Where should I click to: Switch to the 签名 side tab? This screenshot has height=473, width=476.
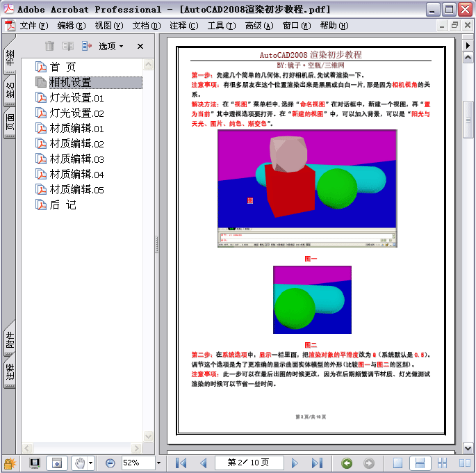(10, 90)
